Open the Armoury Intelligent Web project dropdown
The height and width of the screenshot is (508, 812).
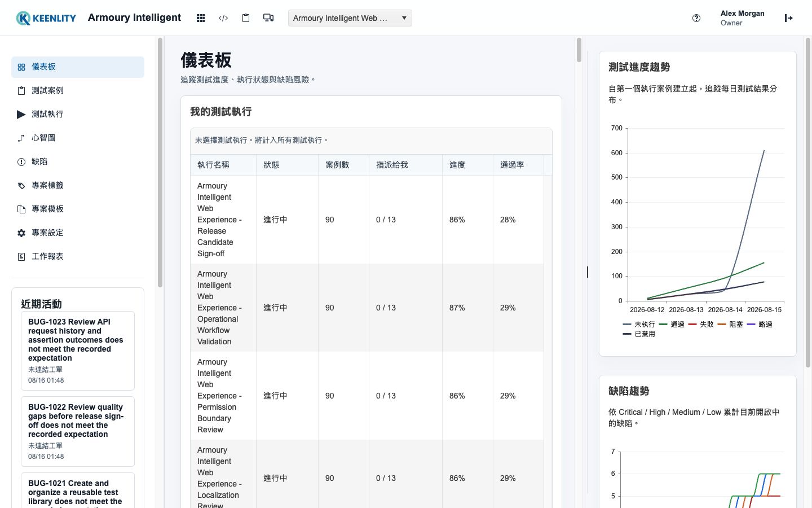(x=350, y=18)
